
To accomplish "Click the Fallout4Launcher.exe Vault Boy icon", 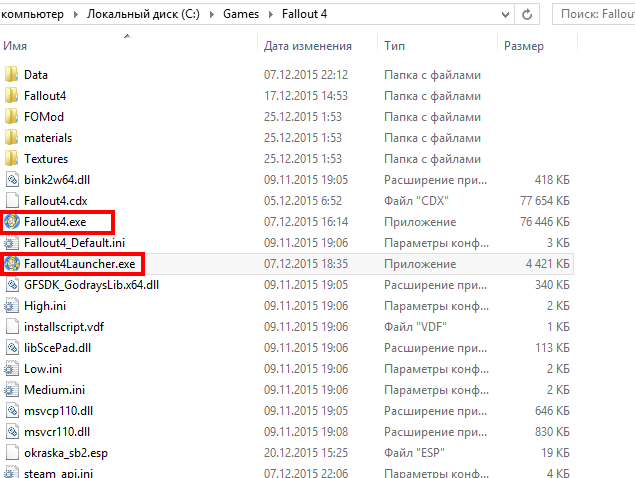I will click(x=12, y=264).
